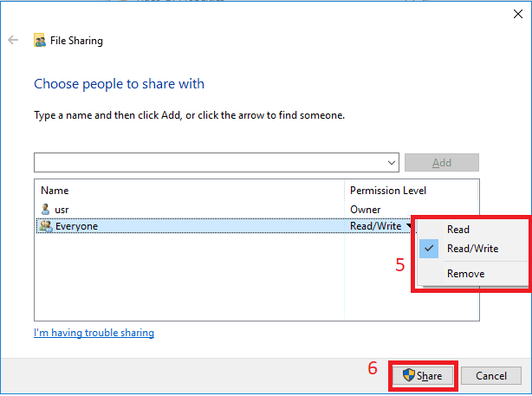Choose Read permission from the menu
The width and height of the screenshot is (532, 396).
coord(458,229)
